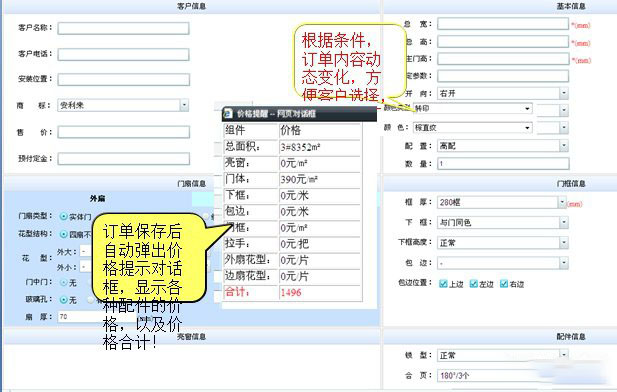Open the 商标 dropdown showing 安利来

point(123,105)
